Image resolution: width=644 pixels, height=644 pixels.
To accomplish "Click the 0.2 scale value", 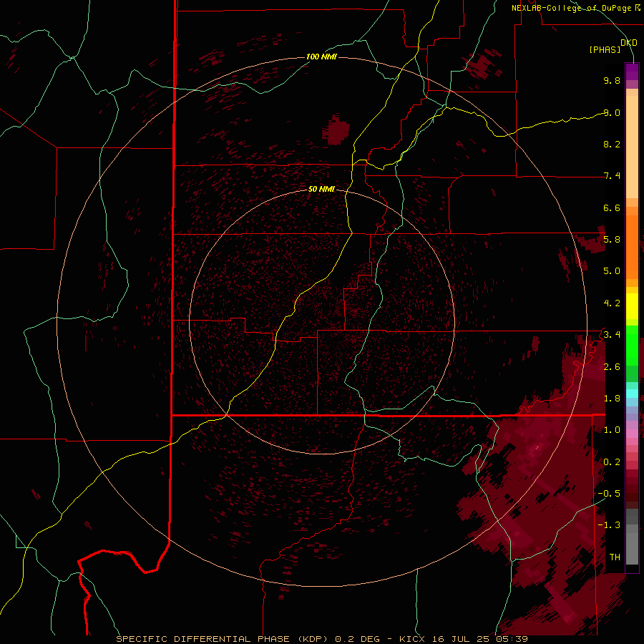I will click(612, 462).
